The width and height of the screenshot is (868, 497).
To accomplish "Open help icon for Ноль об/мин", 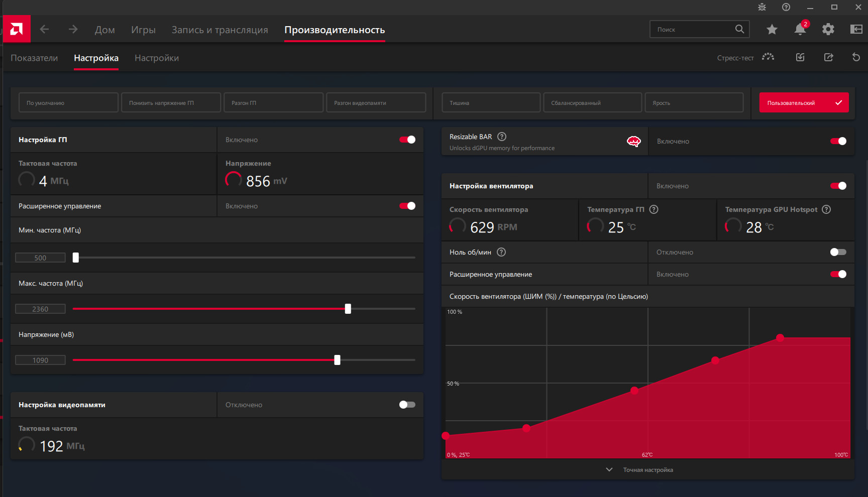I will click(x=501, y=252).
